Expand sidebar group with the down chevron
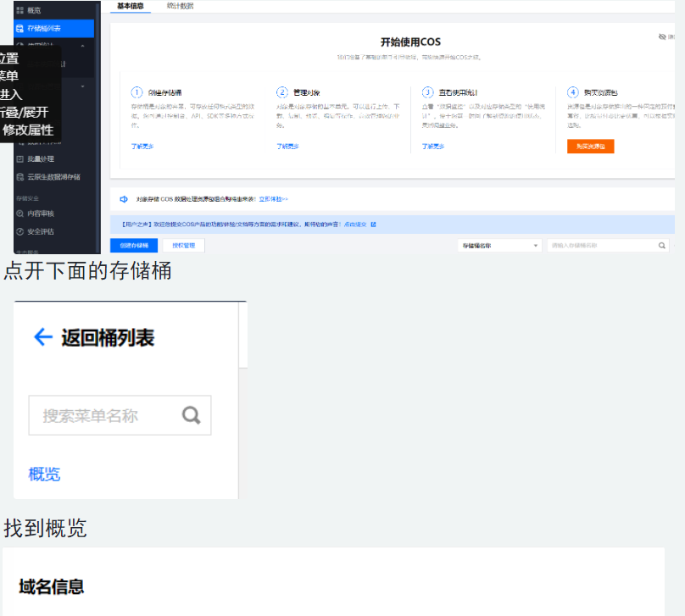The image size is (685, 616). [82, 86]
